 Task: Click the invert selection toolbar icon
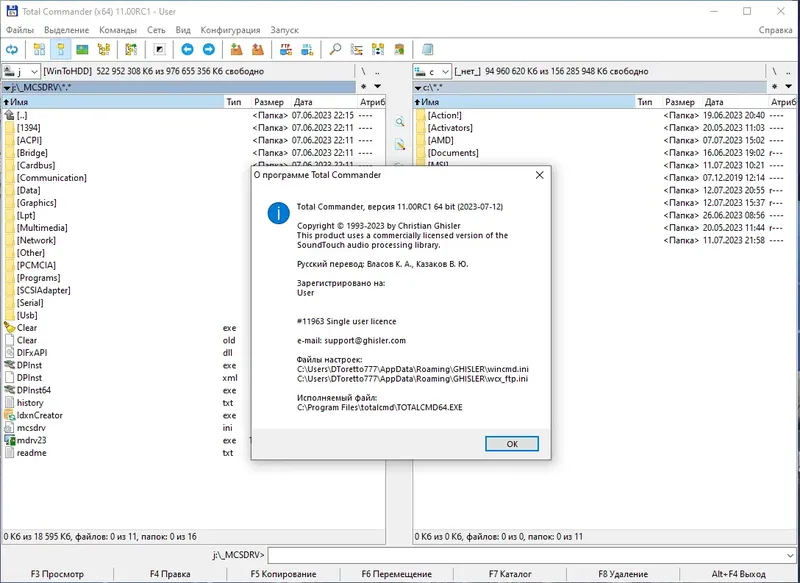[x=160, y=49]
